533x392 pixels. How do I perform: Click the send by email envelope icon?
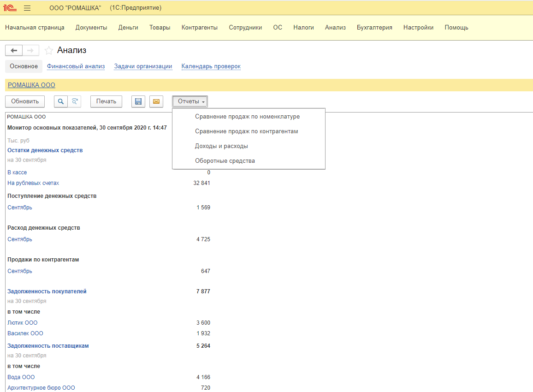(156, 101)
